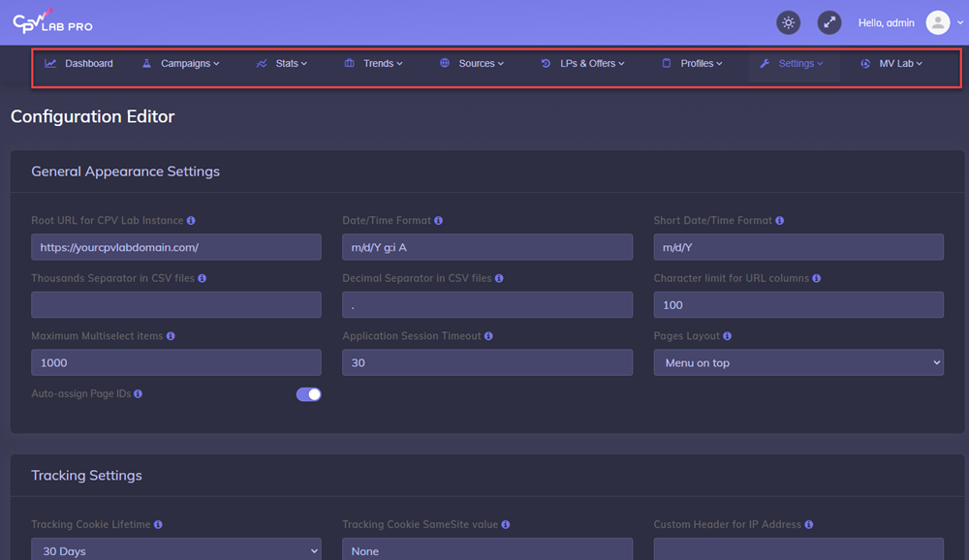Toggle the dark mode sun icon

pyautogui.click(x=788, y=22)
